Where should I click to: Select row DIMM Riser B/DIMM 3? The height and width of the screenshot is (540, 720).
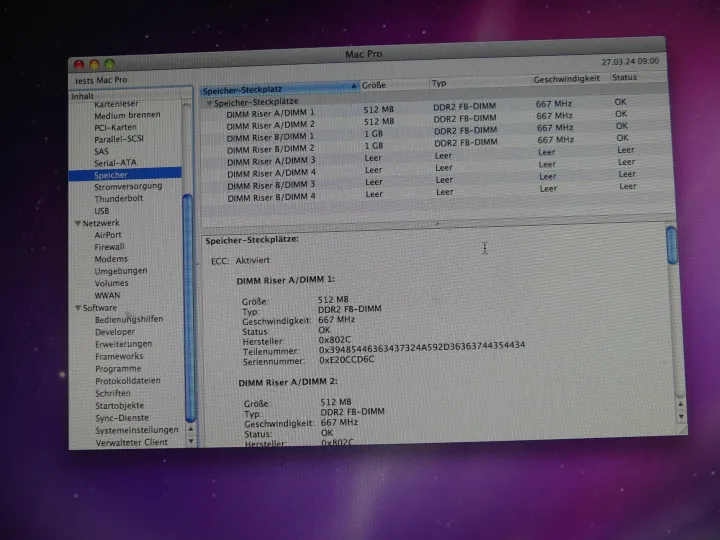[x=437, y=180]
